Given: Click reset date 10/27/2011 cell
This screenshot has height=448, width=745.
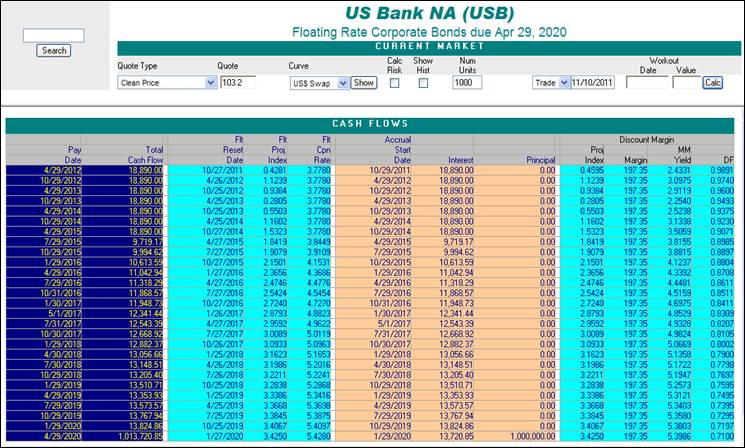Looking at the screenshot, I should coord(206,170).
